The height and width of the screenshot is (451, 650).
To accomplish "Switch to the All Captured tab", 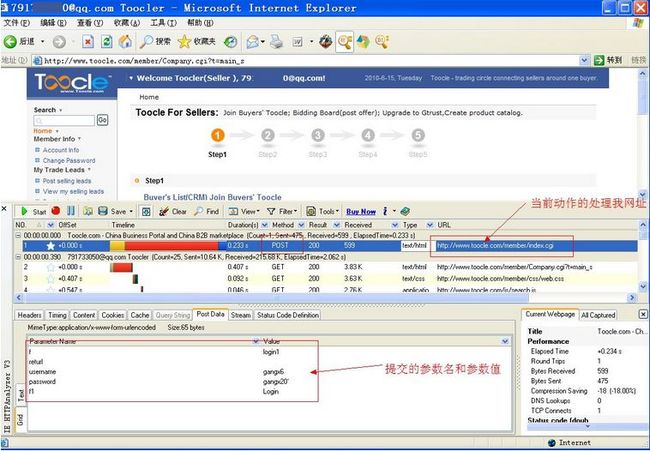I will (x=598, y=315).
